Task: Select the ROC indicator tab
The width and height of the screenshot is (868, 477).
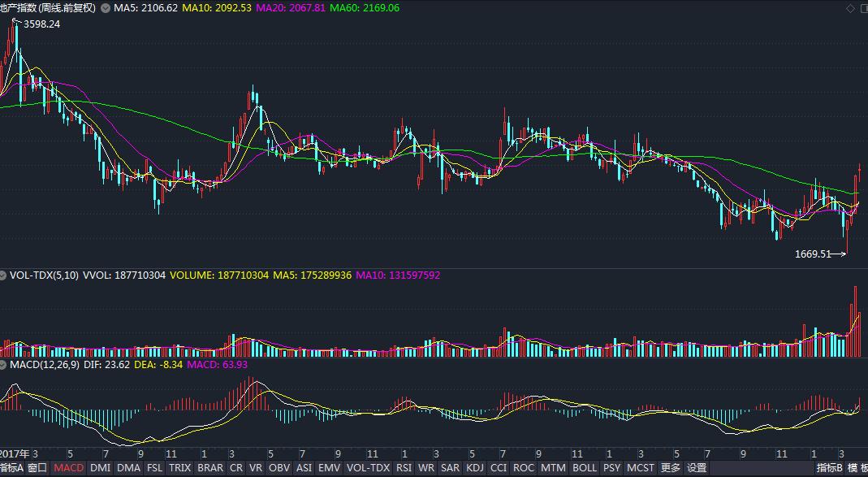Action: [x=523, y=468]
